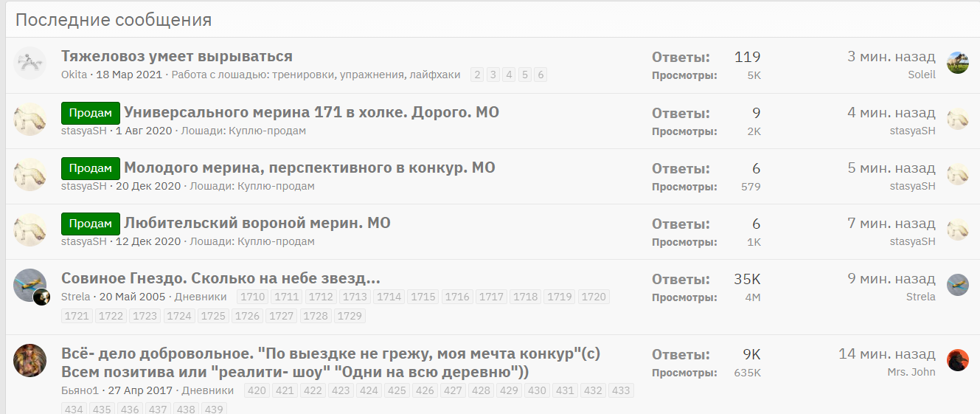Click Продам tag on Универсального мерина thread
This screenshot has height=414, width=980.
pos(90,113)
